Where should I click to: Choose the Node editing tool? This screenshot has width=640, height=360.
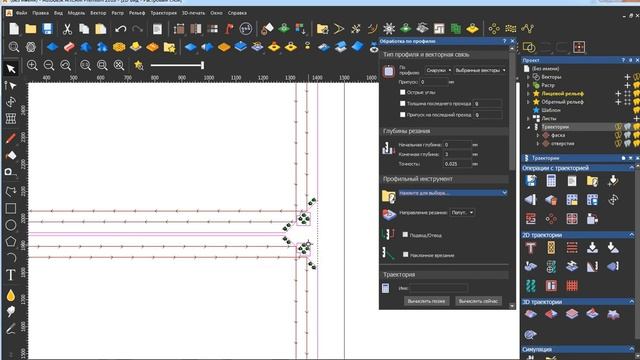pyautogui.click(x=11, y=85)
